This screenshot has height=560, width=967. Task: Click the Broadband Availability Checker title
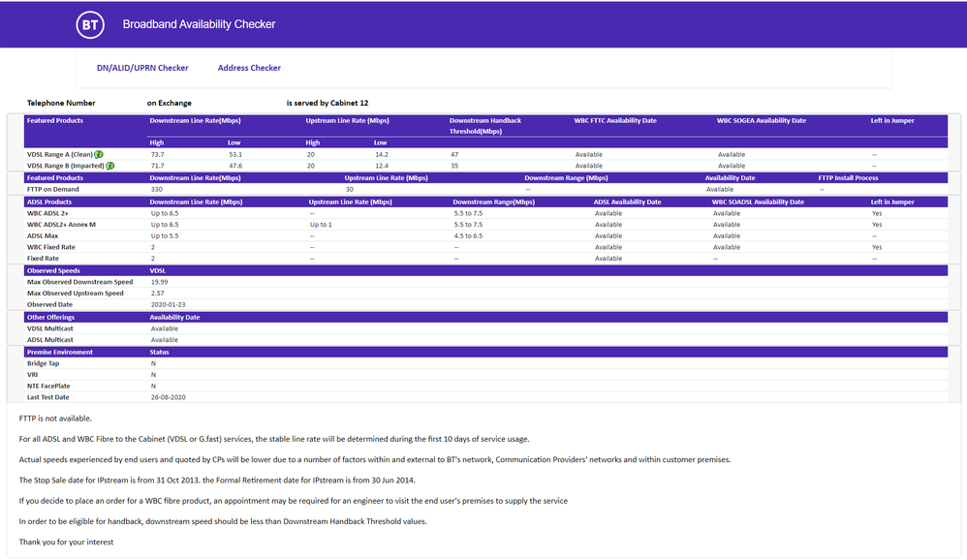199,24
